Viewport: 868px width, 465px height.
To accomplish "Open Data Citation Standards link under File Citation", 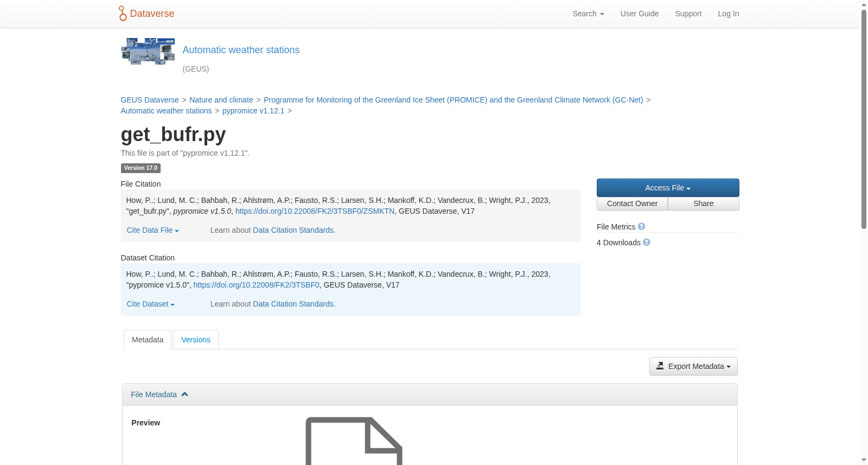I will 293,230.
